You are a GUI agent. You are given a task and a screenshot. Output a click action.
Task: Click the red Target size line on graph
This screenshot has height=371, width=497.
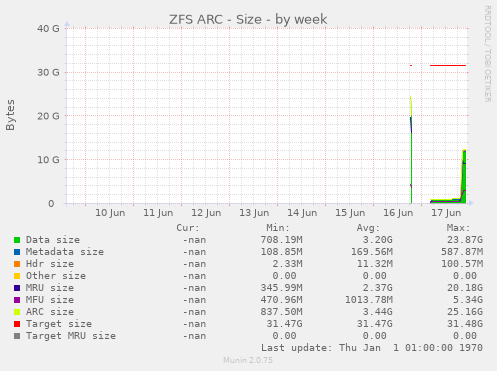coord(448,65)
